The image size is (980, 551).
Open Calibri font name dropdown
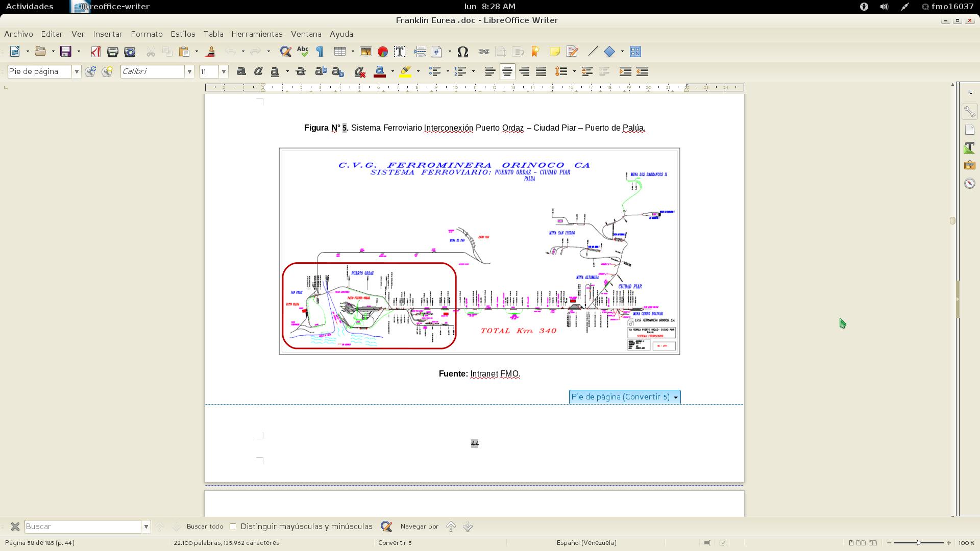point(189,71)
